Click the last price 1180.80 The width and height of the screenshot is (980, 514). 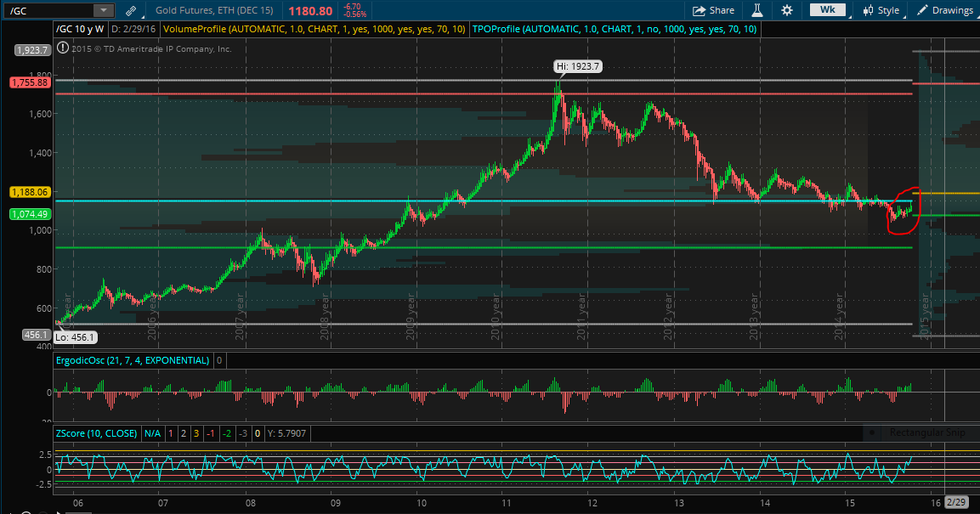point(310,10)
